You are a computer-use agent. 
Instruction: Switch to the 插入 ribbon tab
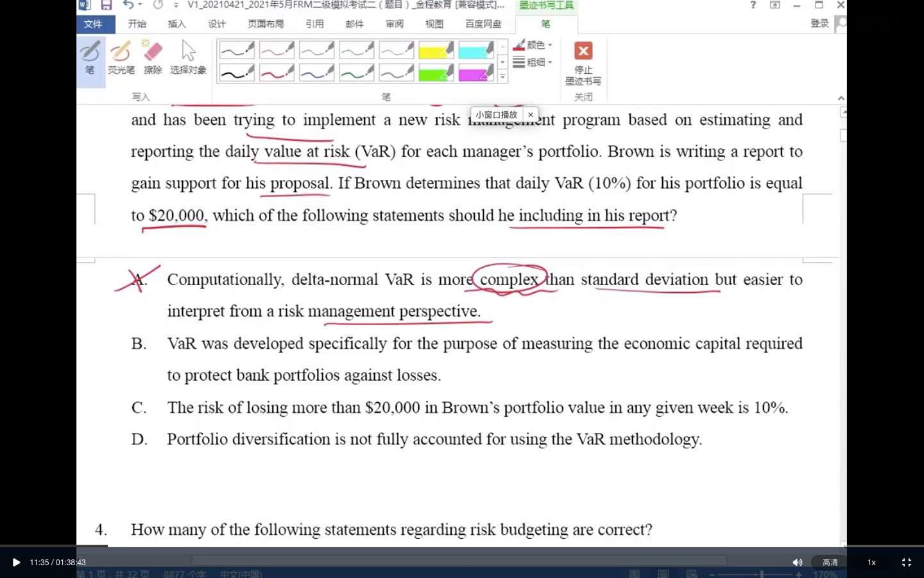coord(177,24)
